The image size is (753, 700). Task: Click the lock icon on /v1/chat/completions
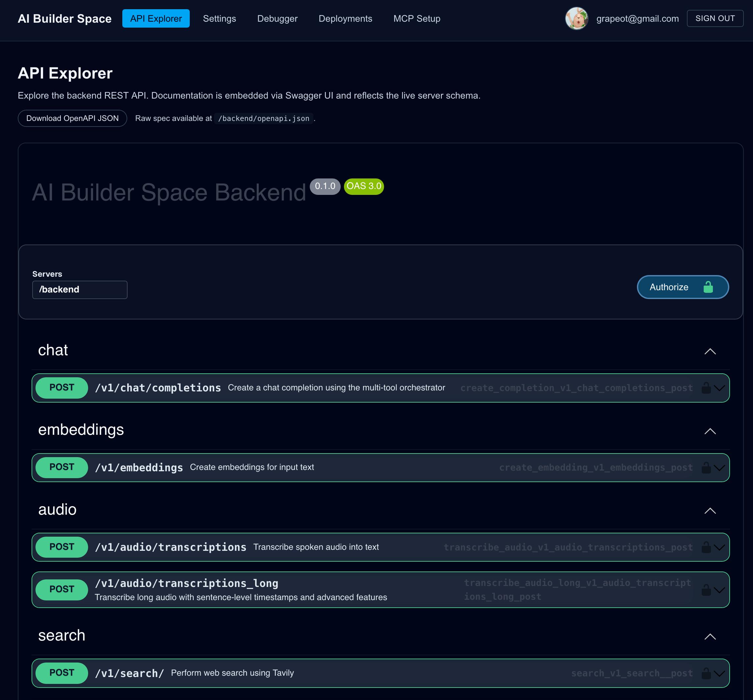pos(706,387)
